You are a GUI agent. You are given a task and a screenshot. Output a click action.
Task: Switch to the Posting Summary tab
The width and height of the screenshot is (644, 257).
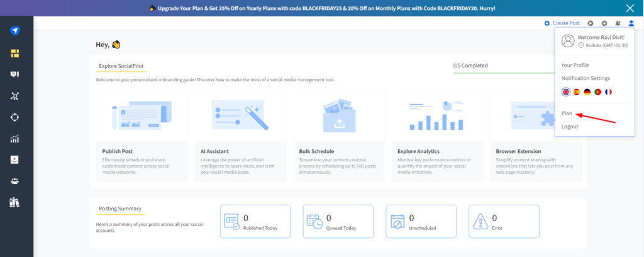tap(120, 209)
